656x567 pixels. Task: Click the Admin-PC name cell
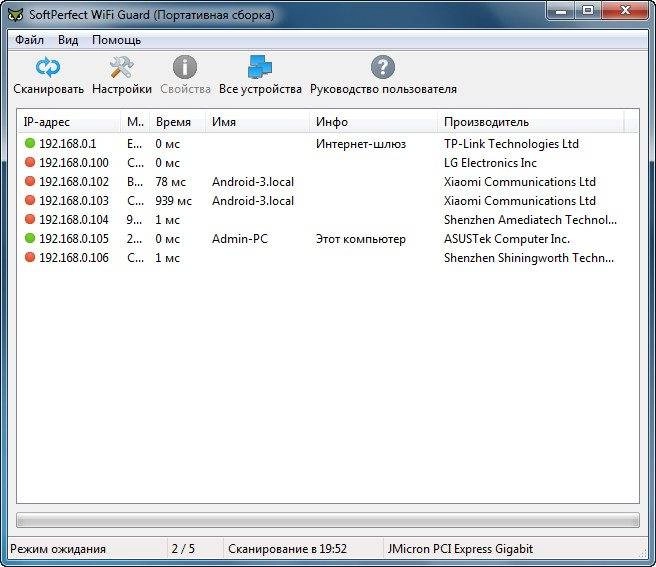point(240,239)
